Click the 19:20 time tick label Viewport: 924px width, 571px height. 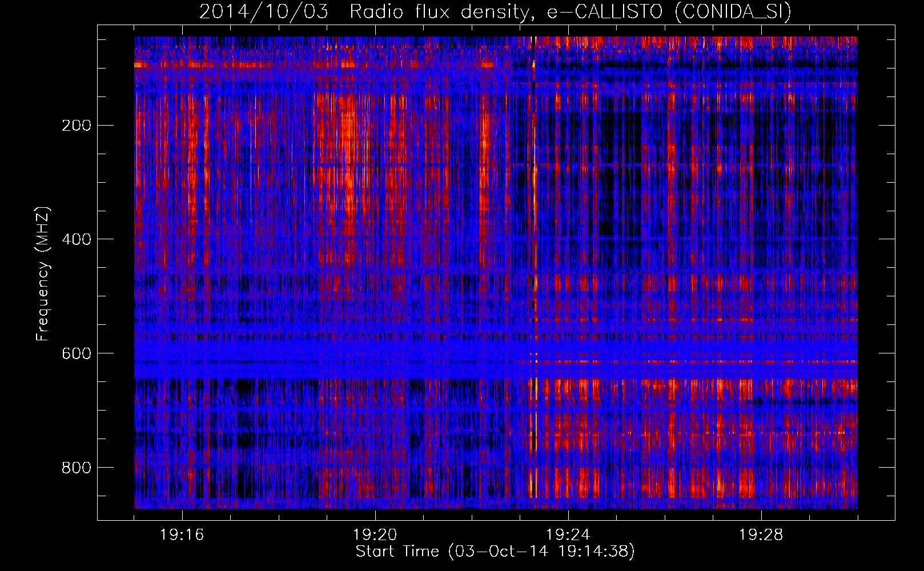[x=375, y=535]
